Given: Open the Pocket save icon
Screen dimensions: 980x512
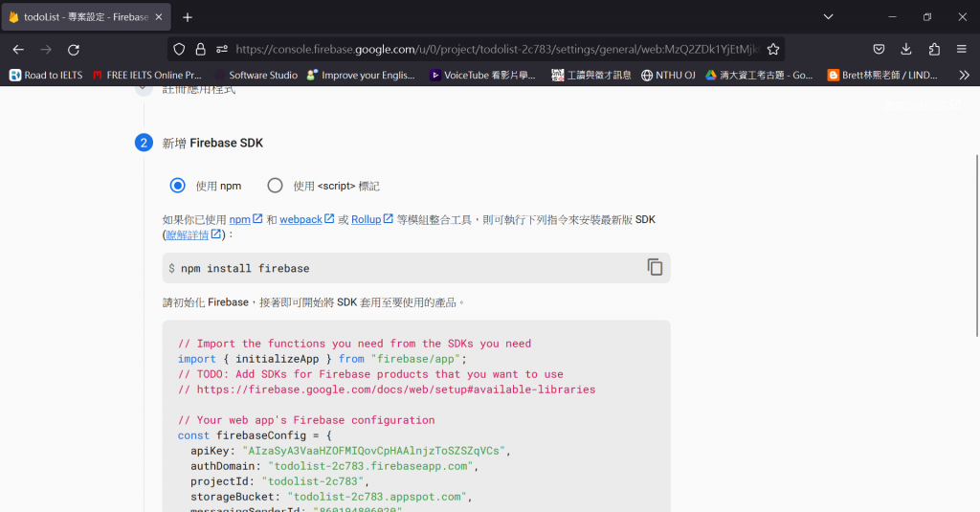Looking at the screenshot, I should (x=879, y=50).
